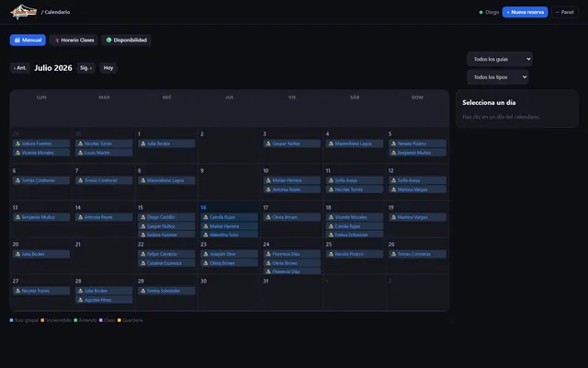The width and height of the screenshot is (588, 368).
Task: Open Antonia Reyes booking on July 10
Action: pyautogui.click(x=292, y=190)
